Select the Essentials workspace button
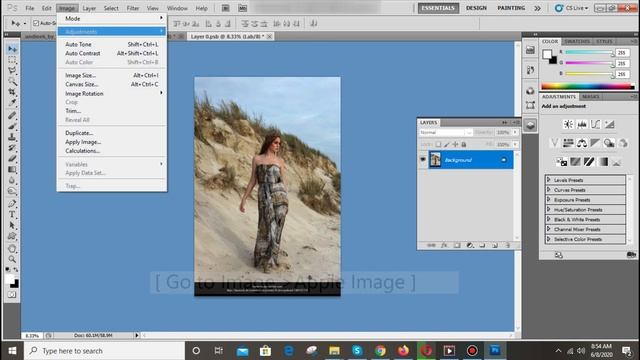This screenshot has width=640, height=360. [x=438, y=8]
